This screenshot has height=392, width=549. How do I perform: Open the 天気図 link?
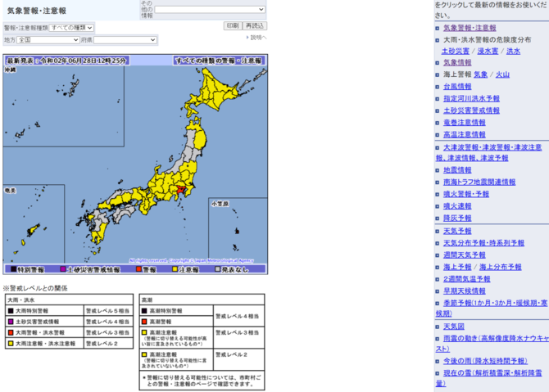point(452,326)
